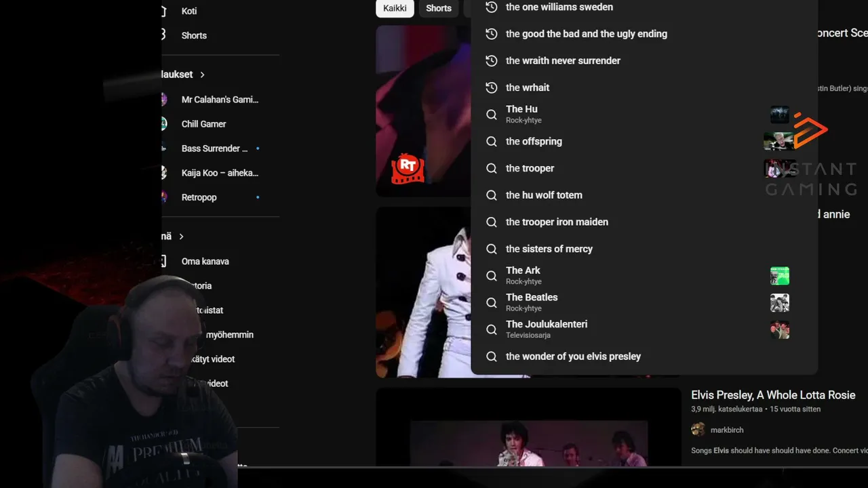Open The Hu band thumbnail in suggestions
Viewport: 868px width, 488px height.
(780, 115)
